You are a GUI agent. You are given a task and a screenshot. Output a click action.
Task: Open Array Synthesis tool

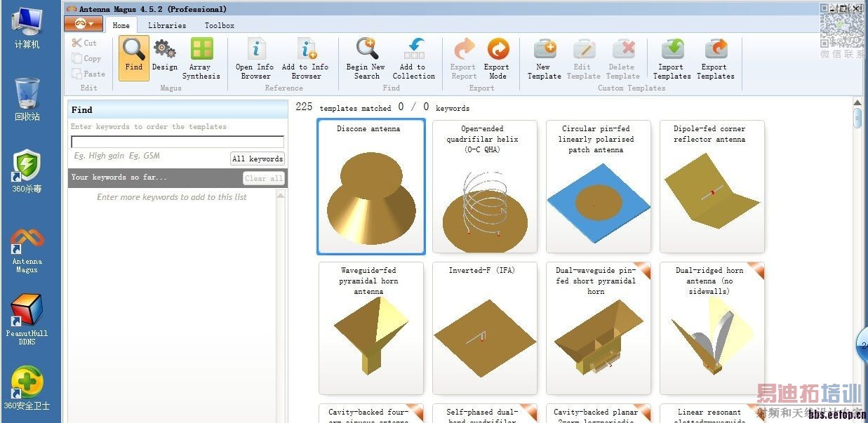point(201,59)
